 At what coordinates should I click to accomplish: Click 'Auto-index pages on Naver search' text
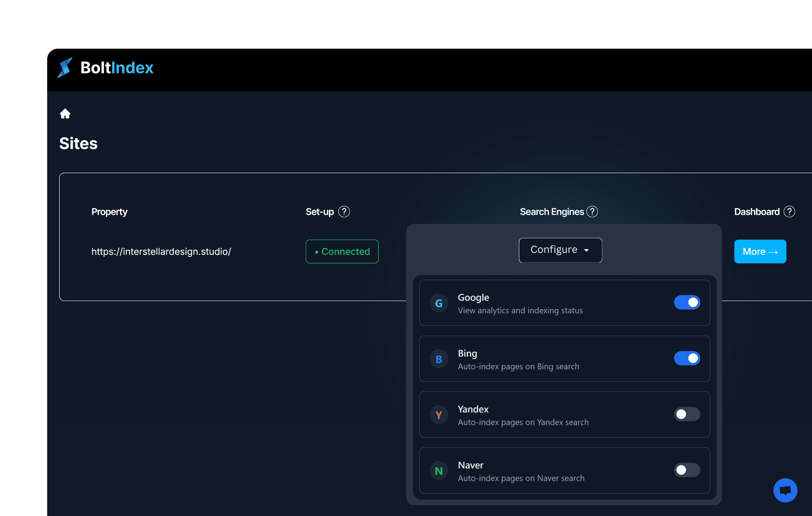click(521, 478)
